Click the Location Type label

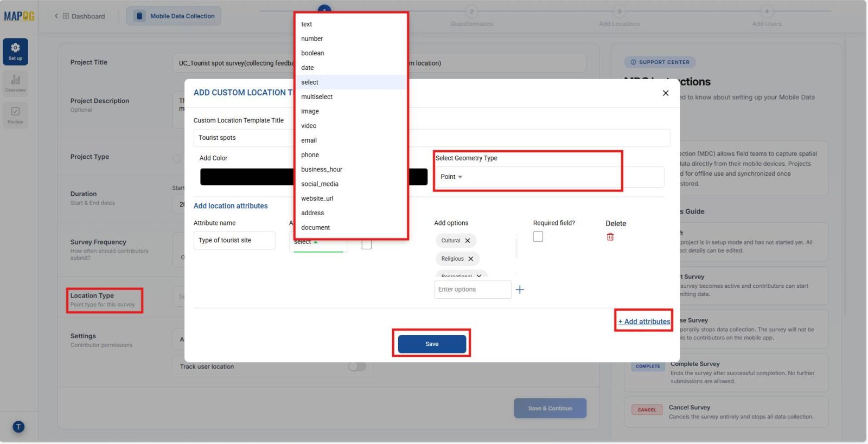coord(92,296)
